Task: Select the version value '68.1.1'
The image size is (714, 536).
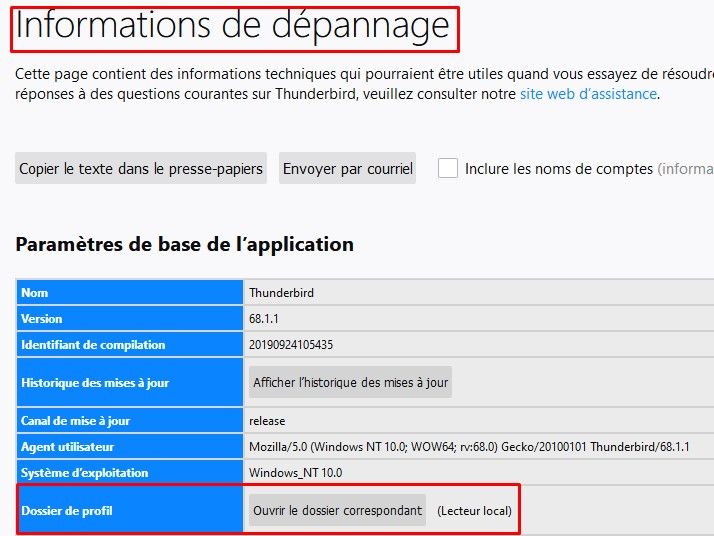Action: (x=264, y=319)
